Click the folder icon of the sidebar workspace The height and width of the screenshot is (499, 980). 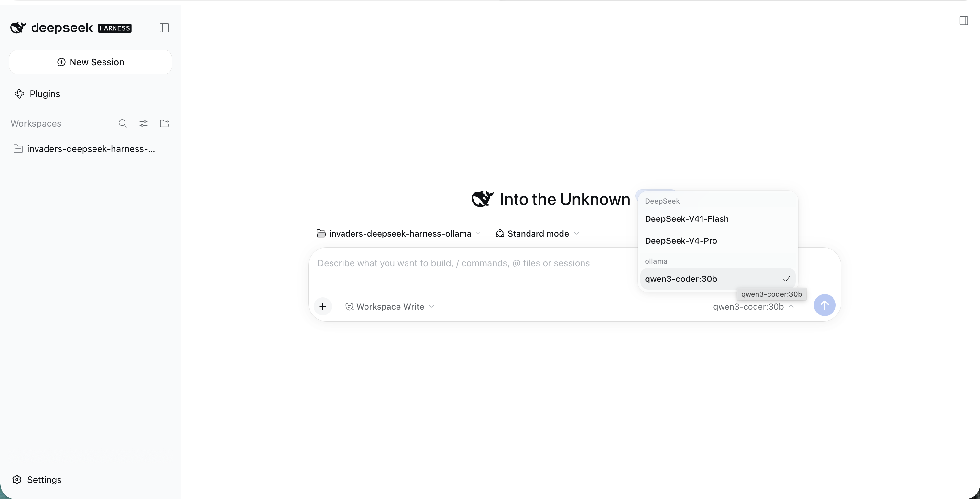[x=18, y=149]
